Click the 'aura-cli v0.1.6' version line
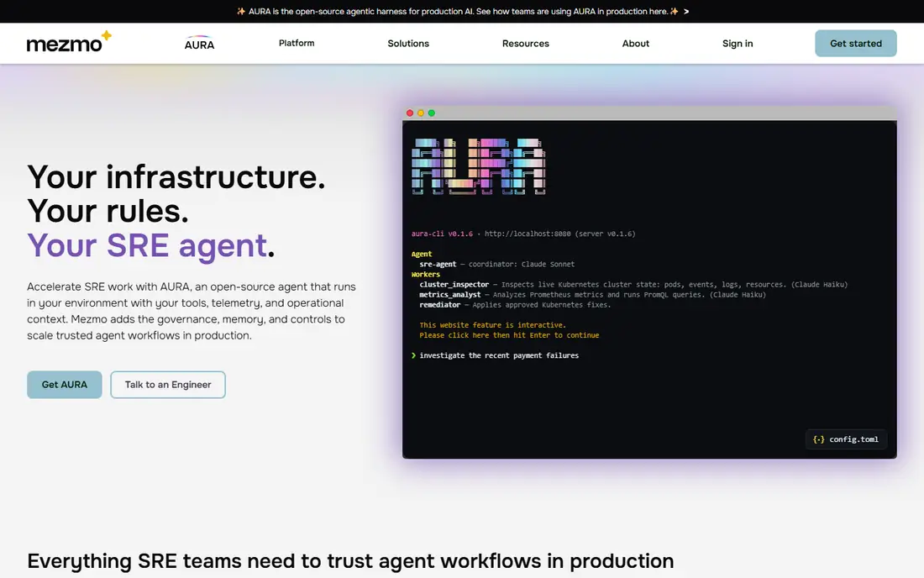The width and height of the screenshot is (924, 578). pos(523,234)
